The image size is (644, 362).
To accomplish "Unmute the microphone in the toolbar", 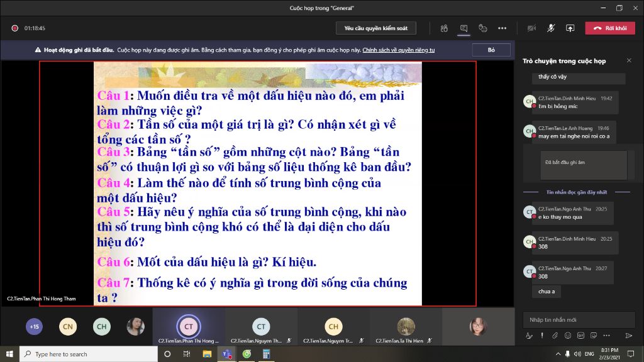I will point(551,28).
